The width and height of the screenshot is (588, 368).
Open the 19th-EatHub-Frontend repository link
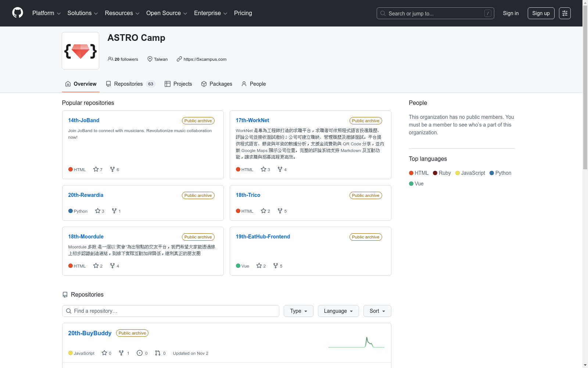(263, 237)
